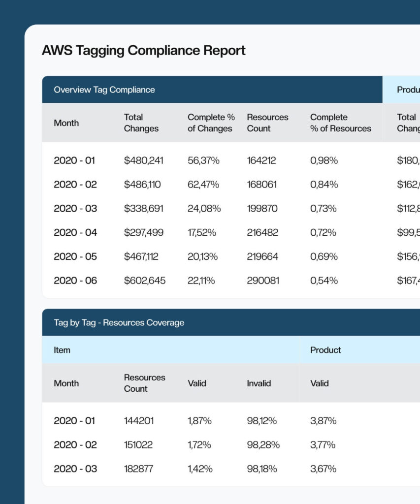Select the Tag by Tag - Resources Coverage header

click(119, 323)
